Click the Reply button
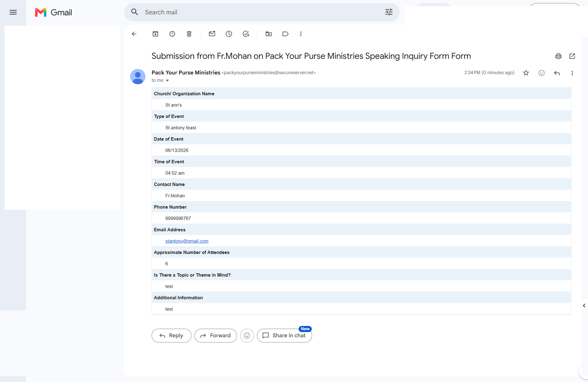The height and width of the screenshot is (382, 588). point(171,335)
